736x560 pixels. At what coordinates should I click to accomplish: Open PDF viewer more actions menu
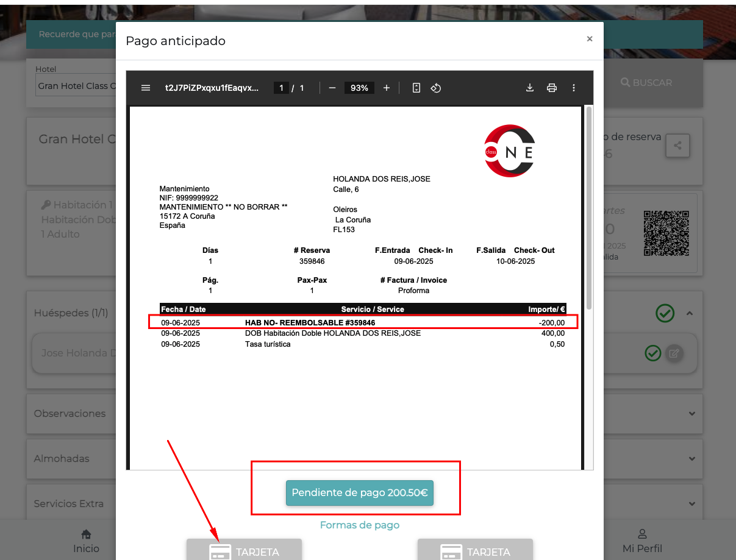[x=574, y=88]
